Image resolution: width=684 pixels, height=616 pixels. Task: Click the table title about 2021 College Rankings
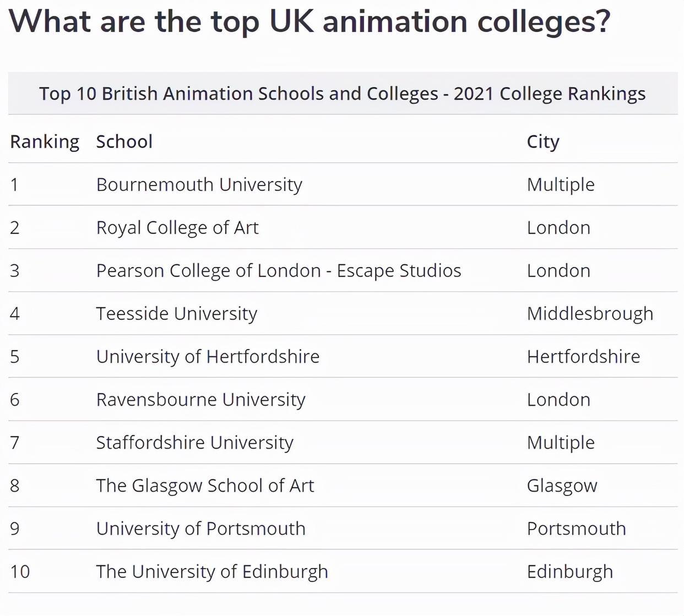tap(342, 94)
